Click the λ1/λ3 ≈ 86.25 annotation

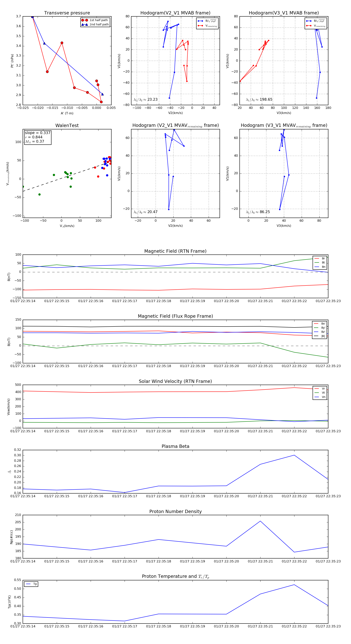pyautogui.click(x=258, y=212)
